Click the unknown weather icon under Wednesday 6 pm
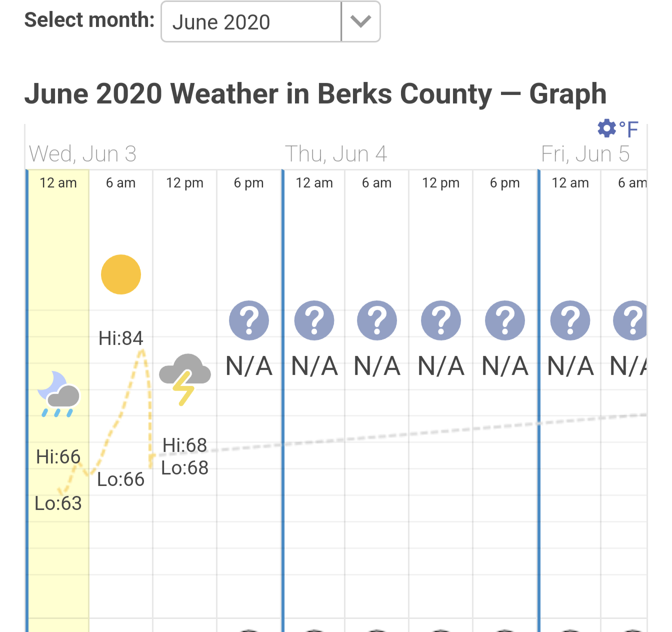 click(x=249, y=320)
